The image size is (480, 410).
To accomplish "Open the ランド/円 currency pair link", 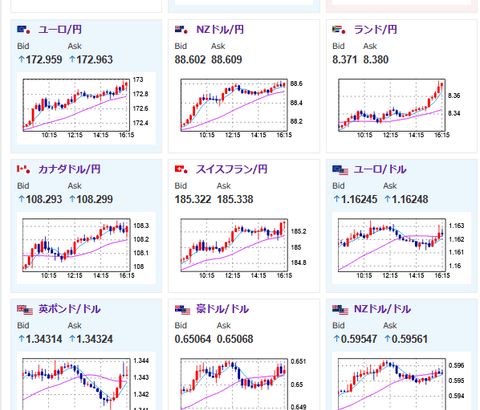I will click(x=375, y=30).
